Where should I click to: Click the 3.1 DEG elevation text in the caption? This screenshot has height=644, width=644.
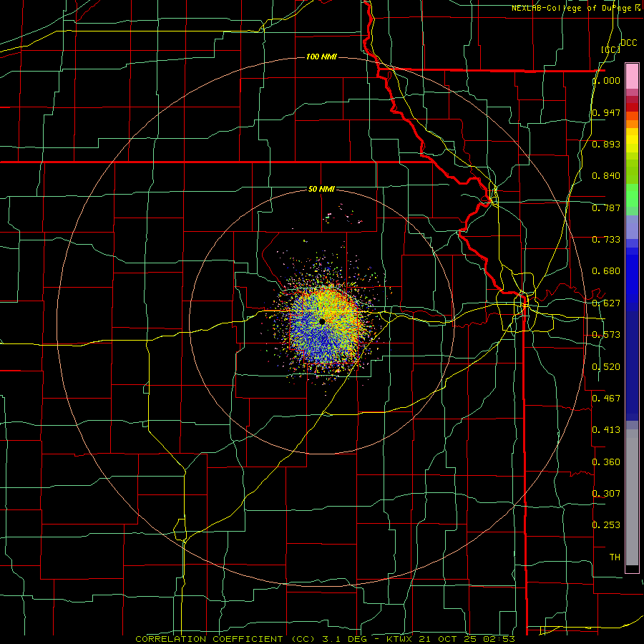pos(344,639)
